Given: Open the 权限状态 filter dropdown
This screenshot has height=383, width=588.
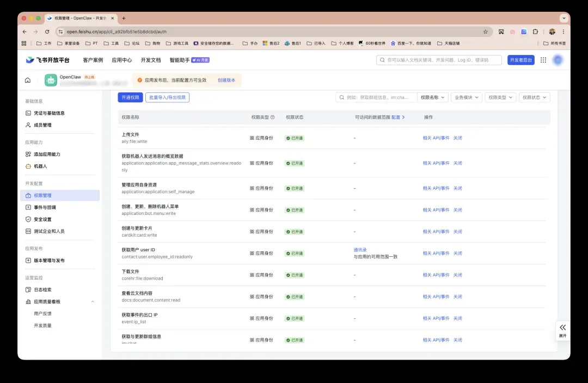Looking at the screenshot, I should pos(534,97).
